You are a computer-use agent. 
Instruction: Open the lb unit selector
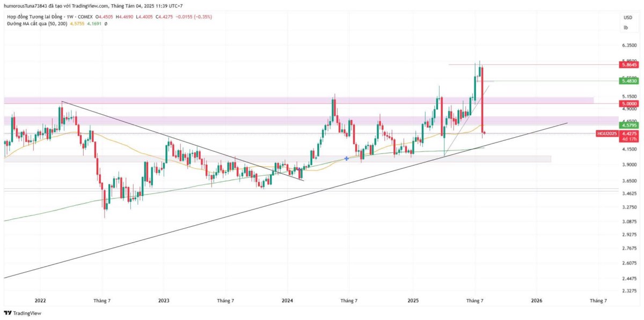pos(625,27)
